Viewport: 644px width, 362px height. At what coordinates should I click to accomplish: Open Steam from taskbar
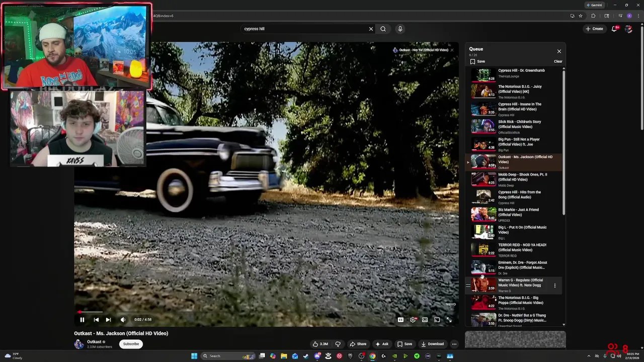coord(306,356)
